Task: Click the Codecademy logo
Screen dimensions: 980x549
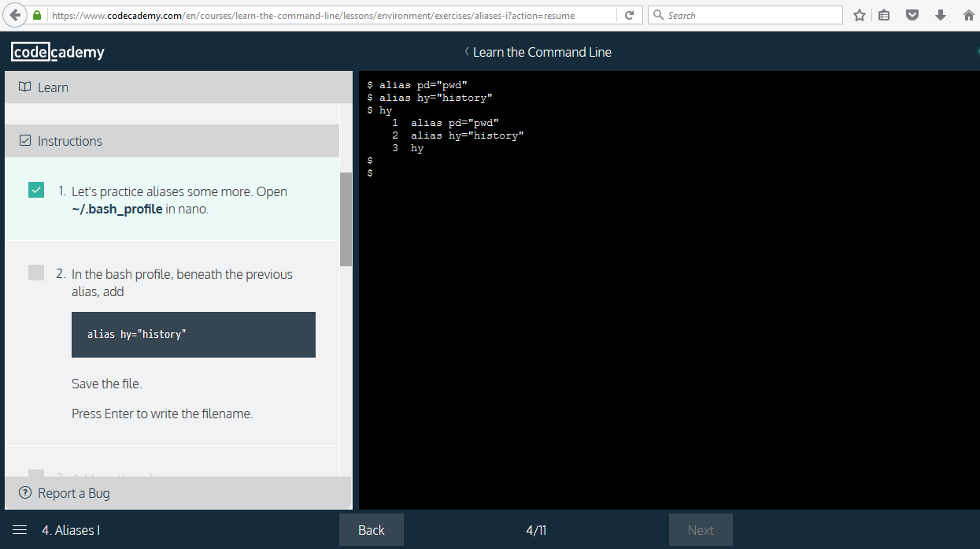Action: 57,52
